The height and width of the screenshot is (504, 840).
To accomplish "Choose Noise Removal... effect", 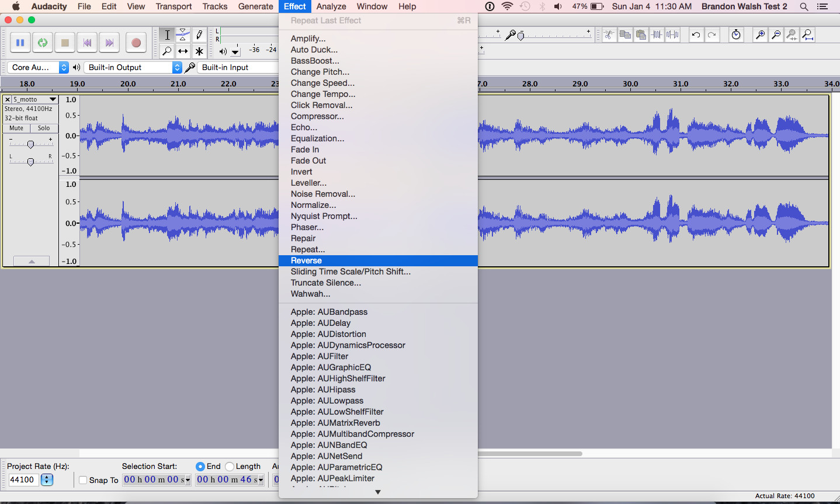I will (x=378, y=194).
